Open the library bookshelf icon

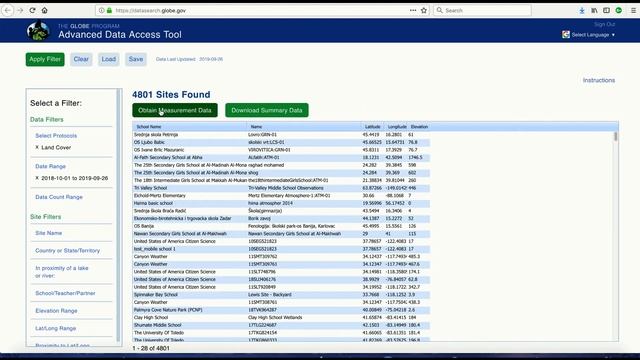coord(594,10)
